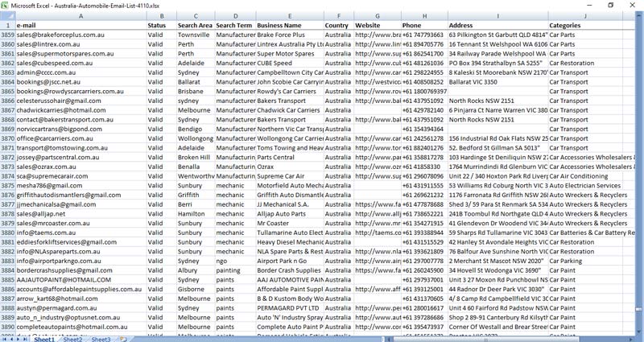The image size is (644, 342).
Task: Click the 'Address' header cell
Action: coord(497,26)
